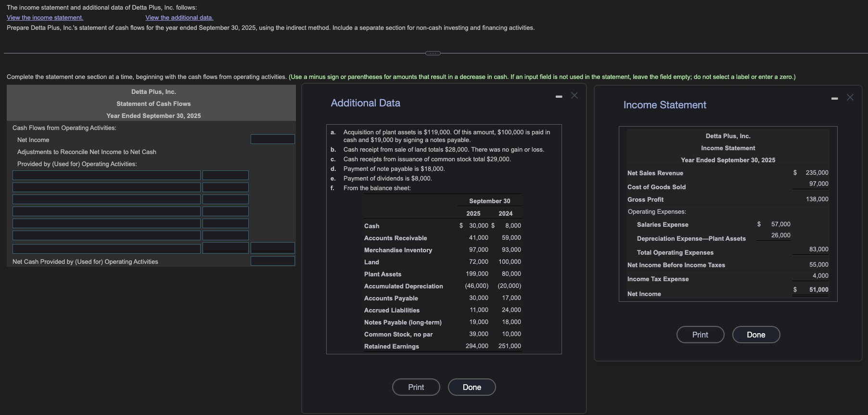Click the 'Accumulated Depreciation' row label

point(404,286)
